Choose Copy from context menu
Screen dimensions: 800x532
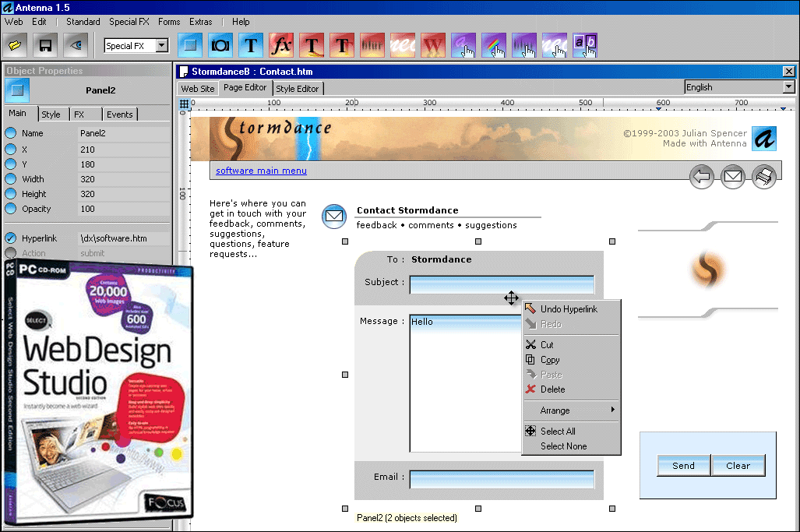[572, 360]
